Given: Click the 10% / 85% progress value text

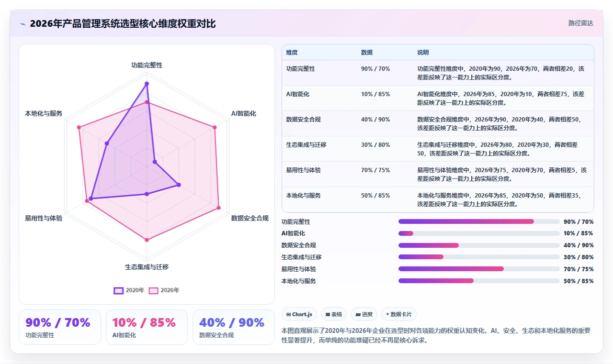Looking at the screenshot, I should [579, 233].
